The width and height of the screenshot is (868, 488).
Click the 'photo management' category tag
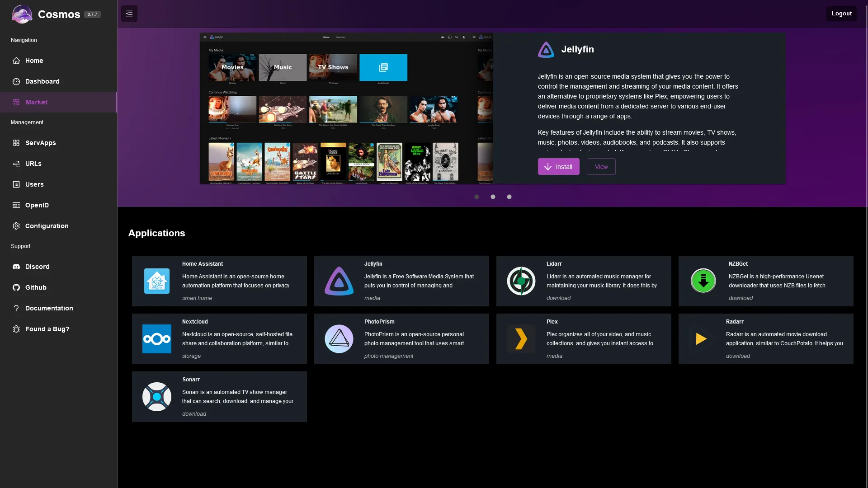(389, 356)
